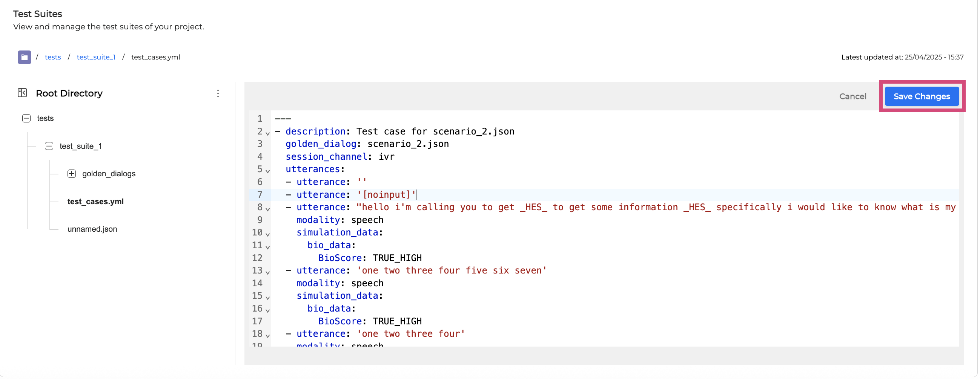Fold the utterance block at line 8
Image resolution: width=980 pixels, height=379 pixels.
(x=268, y=209)
